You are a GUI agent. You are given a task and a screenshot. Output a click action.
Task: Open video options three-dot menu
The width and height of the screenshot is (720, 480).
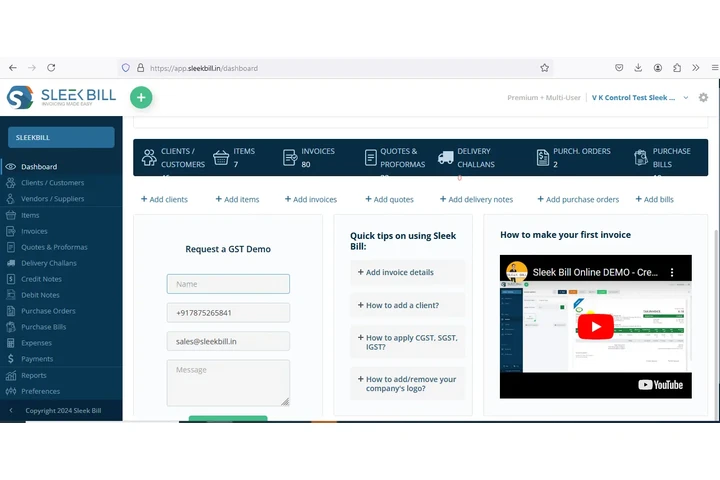(x=672, y=272)
